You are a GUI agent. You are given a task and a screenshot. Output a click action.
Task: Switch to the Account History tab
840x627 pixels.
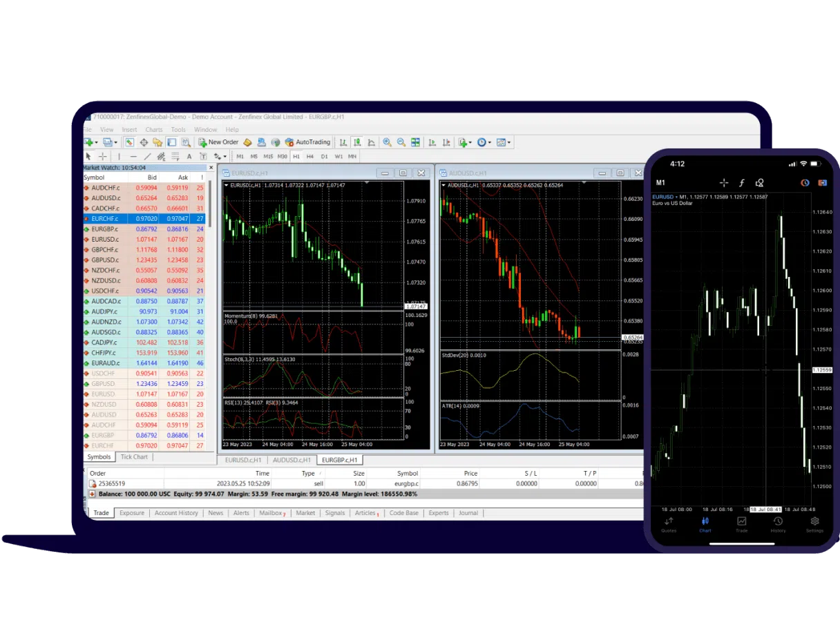click(x=176, y=513)
